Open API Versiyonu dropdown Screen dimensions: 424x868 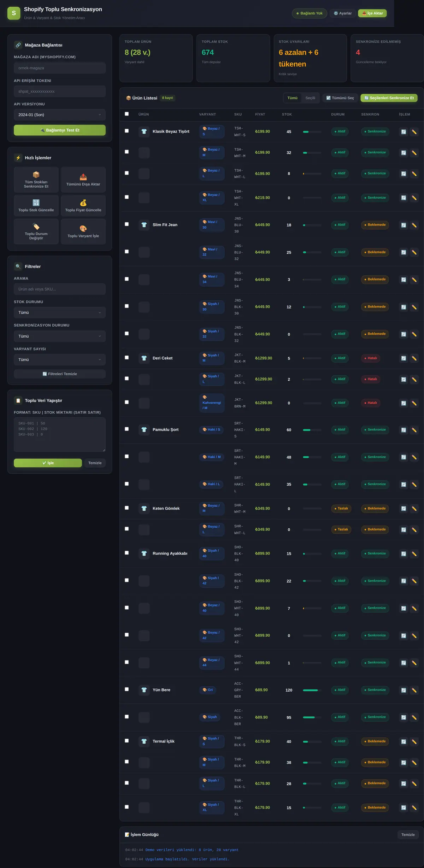tap(60, 115)
